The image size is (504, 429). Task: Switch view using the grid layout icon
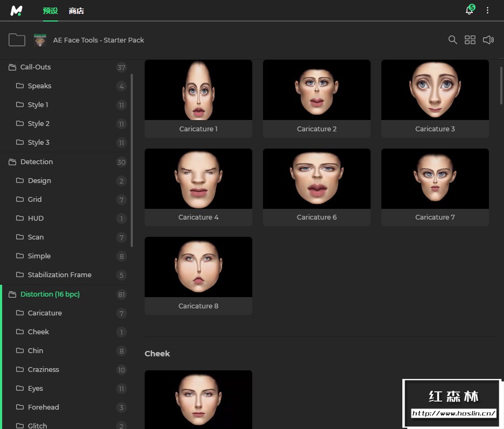click(470, 40)
